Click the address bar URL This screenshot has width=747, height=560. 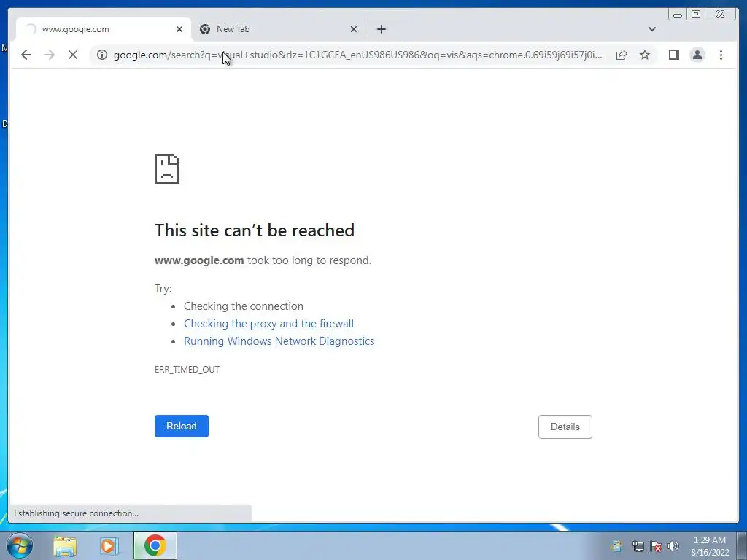357,55
